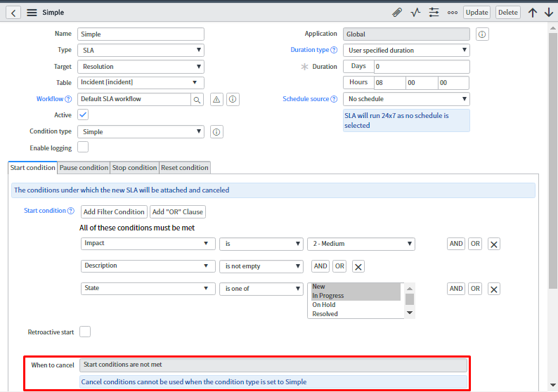Click the Schedule source link label
The height and width of the screenshot is (392, 558).
[306, 99]
